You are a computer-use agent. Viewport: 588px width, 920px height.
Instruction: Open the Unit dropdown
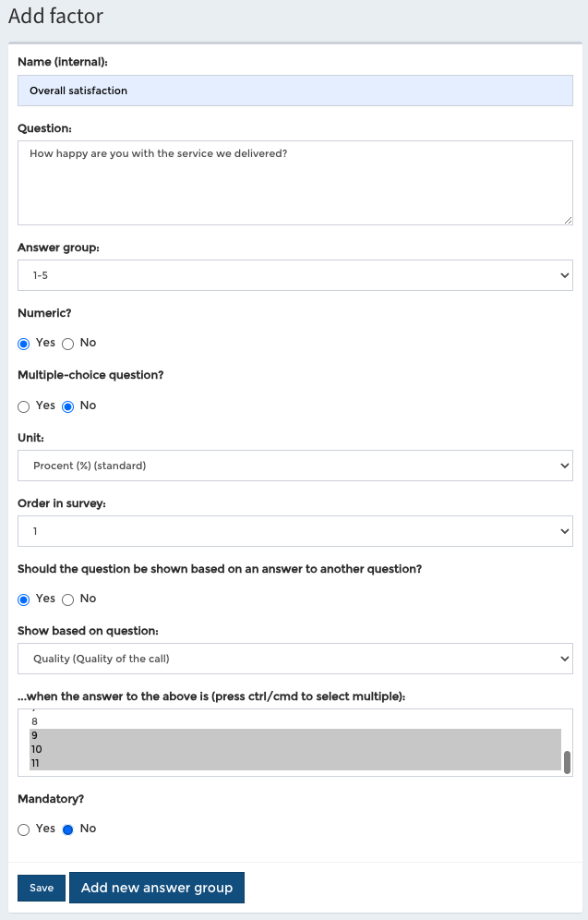pyautogui.click(x=294, y=466)
